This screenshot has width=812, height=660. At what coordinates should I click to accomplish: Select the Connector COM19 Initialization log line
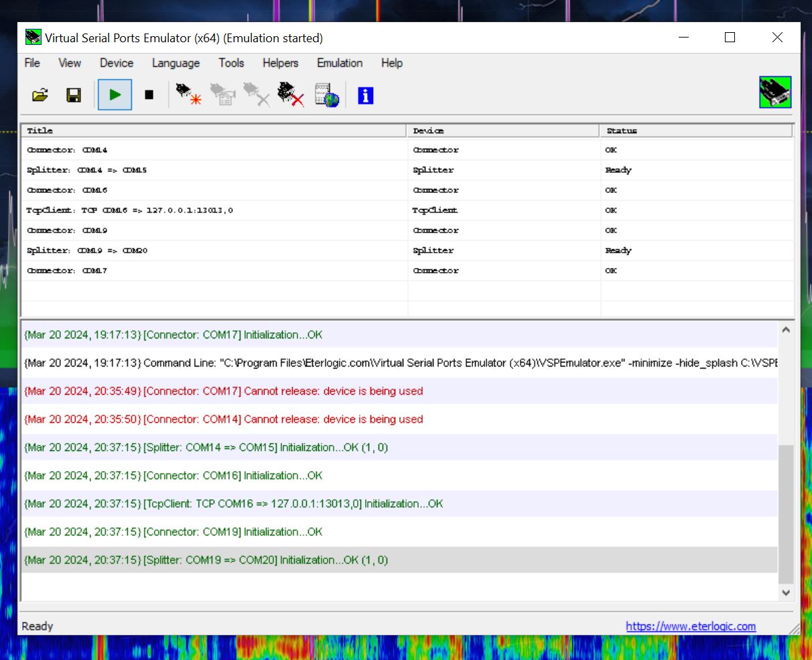pyautogui.click(x=399, y=532)
